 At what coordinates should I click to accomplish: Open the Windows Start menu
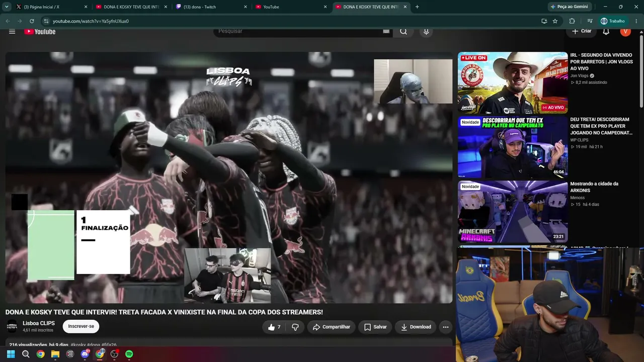click(11, 354)
